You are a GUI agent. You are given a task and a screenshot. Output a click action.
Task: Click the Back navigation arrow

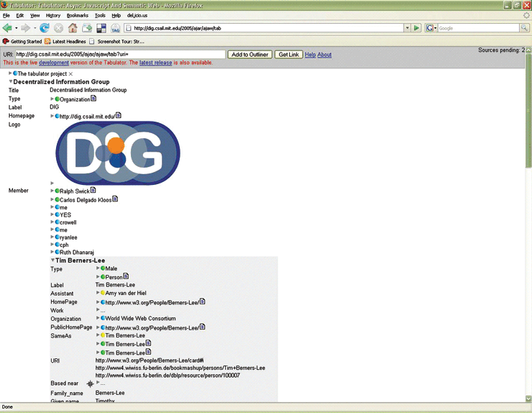tap(7, 28)
